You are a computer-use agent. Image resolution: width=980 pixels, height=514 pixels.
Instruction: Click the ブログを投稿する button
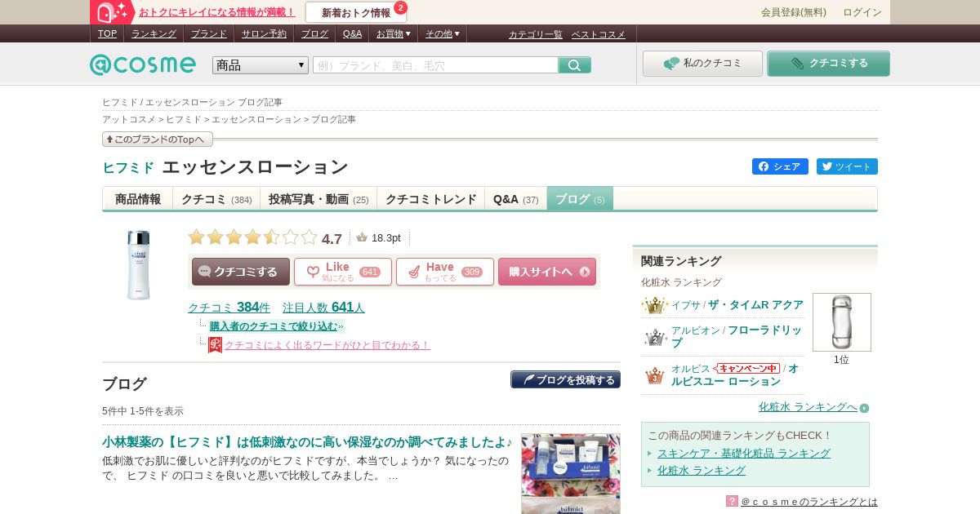point(565,379)
